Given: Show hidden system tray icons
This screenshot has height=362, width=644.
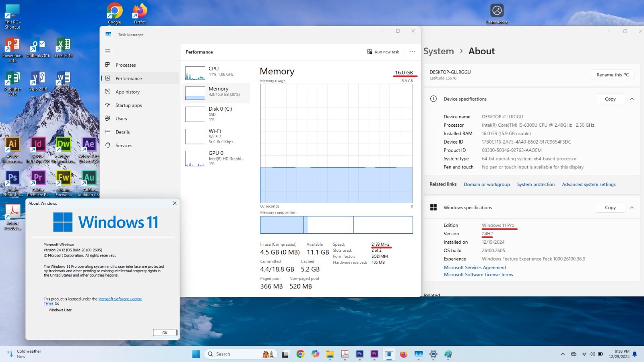Looking at the screenshot, I should tap(563, 354).
